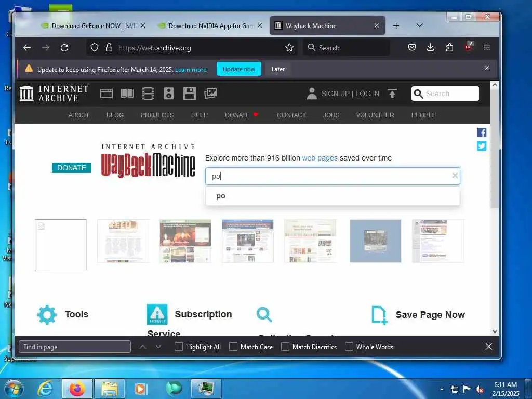Open the Audio speaker icon

(169, 94)
